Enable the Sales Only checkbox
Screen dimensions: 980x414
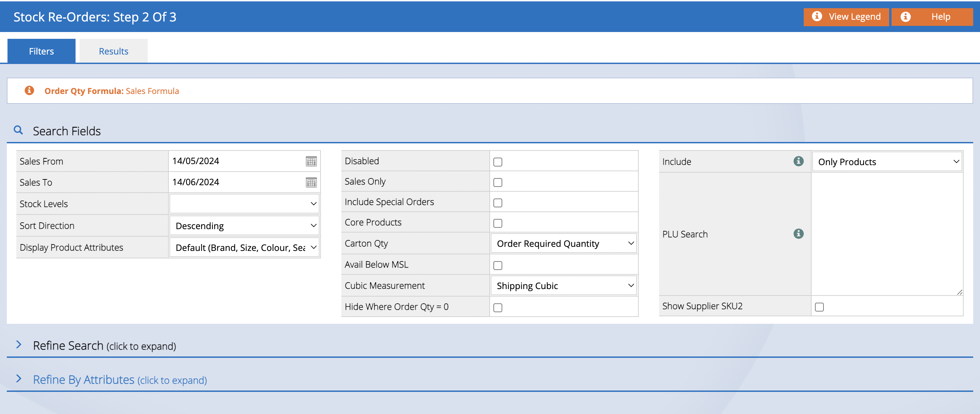tap(497, 182)
